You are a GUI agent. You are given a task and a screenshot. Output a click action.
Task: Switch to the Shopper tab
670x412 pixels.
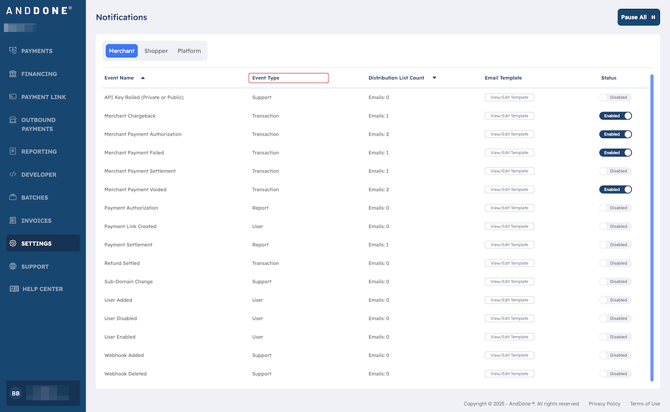pos(156,51)
